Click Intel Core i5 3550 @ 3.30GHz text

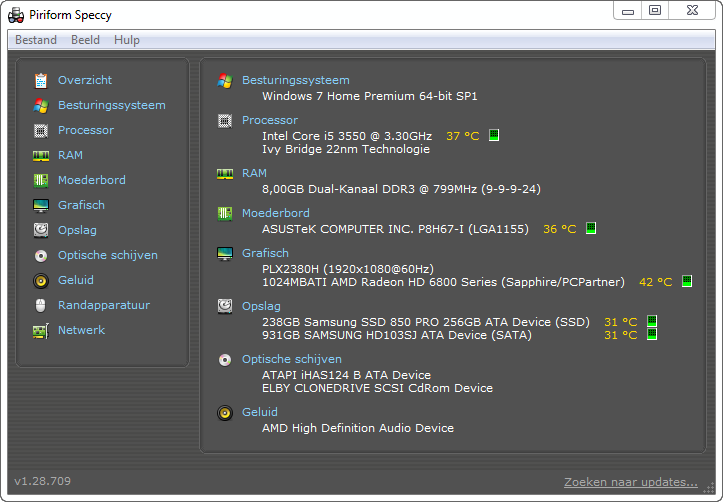pos(347,136)
